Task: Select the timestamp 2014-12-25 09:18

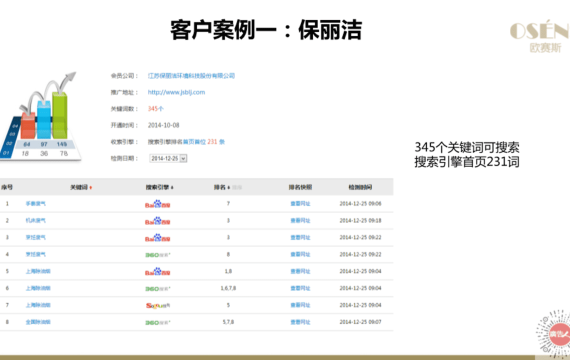Action: (x=360, y=220)
